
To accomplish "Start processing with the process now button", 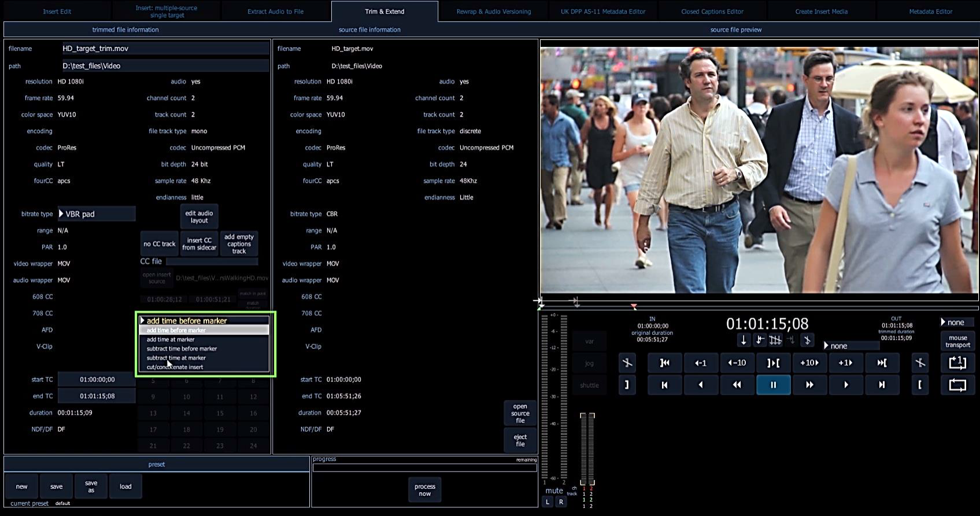I will point(425,491).
